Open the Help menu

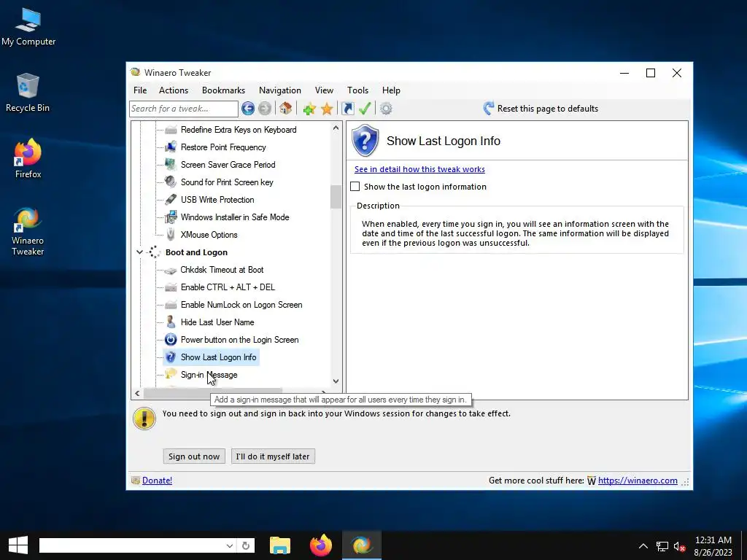click(x=391, y=90)
